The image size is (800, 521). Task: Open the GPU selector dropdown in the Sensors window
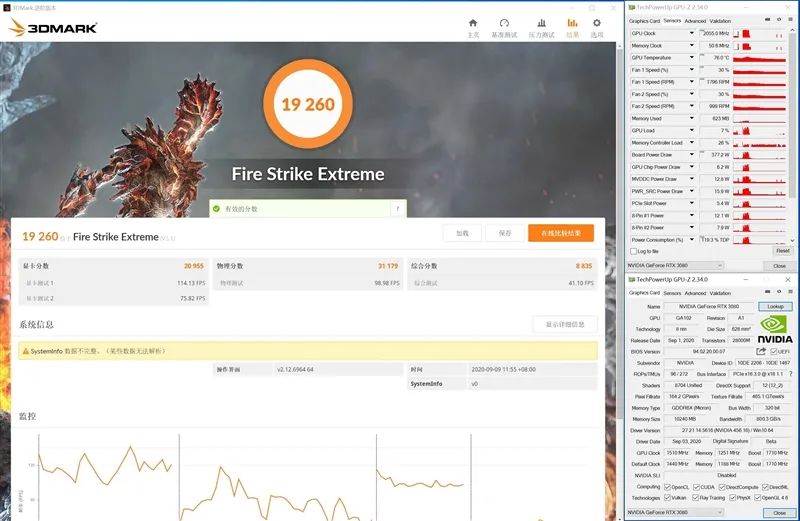point(676,265)
